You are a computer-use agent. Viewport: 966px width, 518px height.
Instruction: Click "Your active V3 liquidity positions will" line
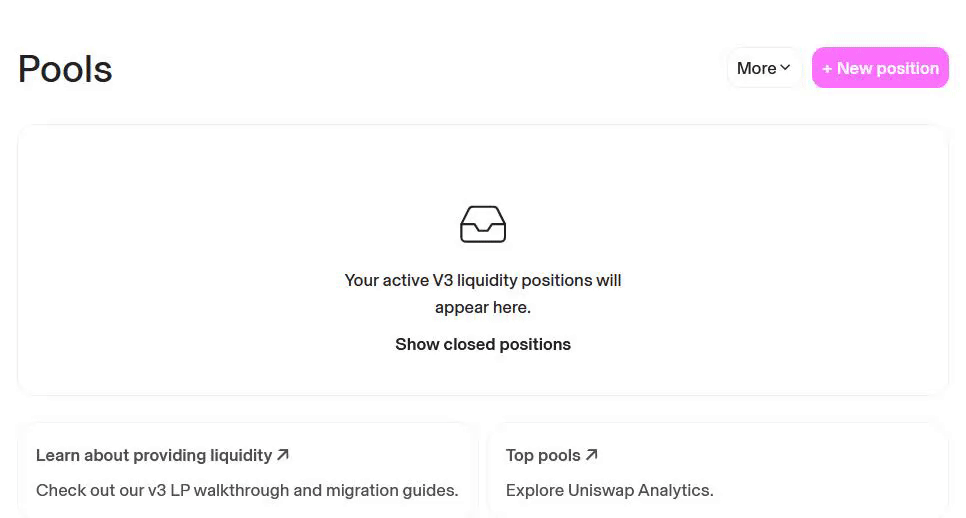[x=483, y=280]
